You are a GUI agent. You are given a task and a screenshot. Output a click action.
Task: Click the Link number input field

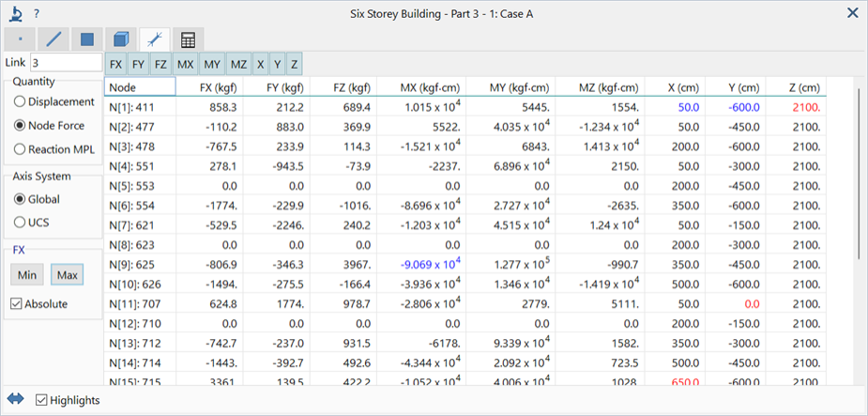[67, 63]
